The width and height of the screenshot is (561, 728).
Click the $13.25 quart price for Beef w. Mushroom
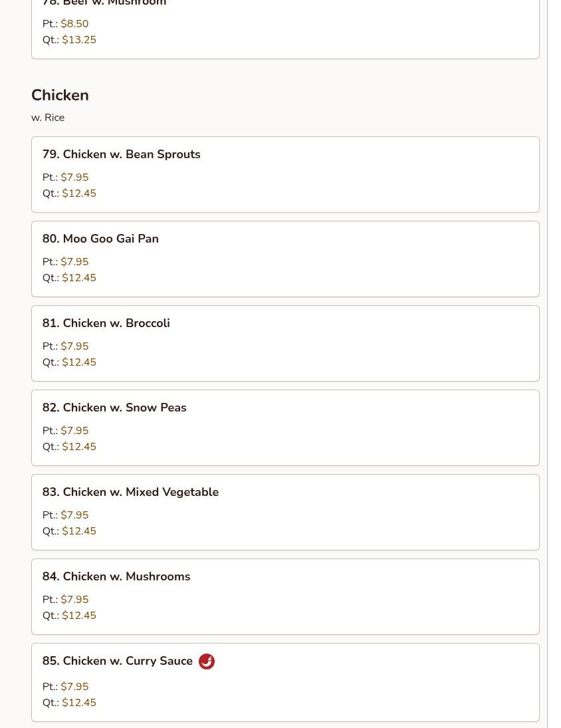point(79,40)
